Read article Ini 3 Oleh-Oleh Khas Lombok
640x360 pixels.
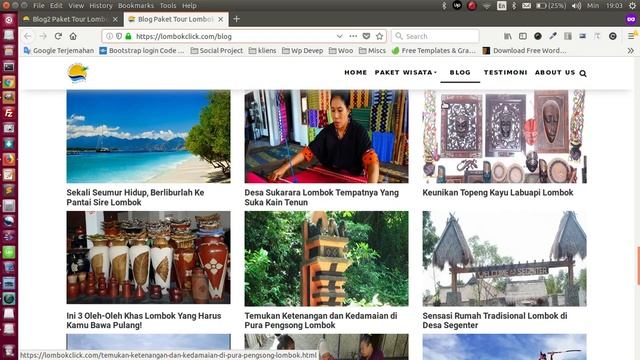(144, 320)
